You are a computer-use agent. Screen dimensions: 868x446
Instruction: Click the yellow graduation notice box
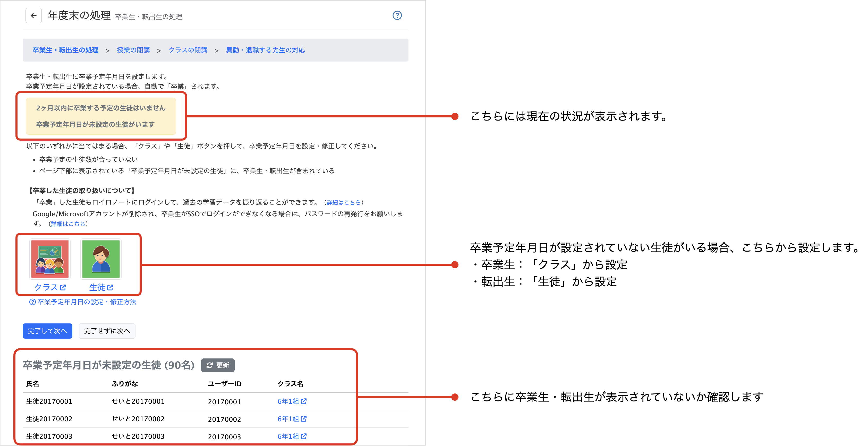pyautogui.click(x=101, y=116)
